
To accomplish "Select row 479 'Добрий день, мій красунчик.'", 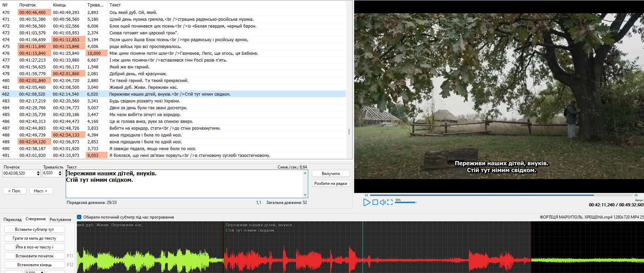I will click(x=173, y=74).
